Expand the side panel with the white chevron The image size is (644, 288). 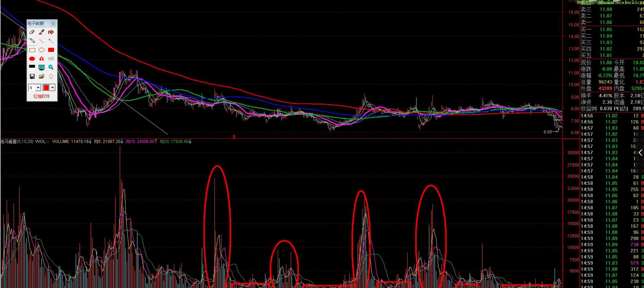click(640, 153)
